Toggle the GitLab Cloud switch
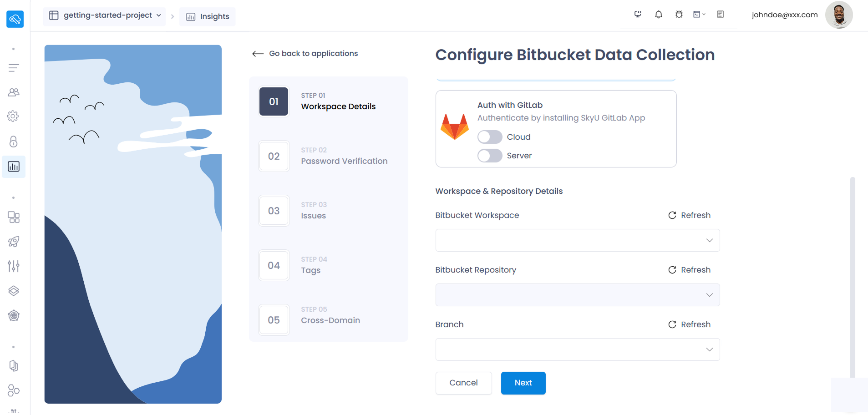868x415 pixels. click(x=490, y=137)
